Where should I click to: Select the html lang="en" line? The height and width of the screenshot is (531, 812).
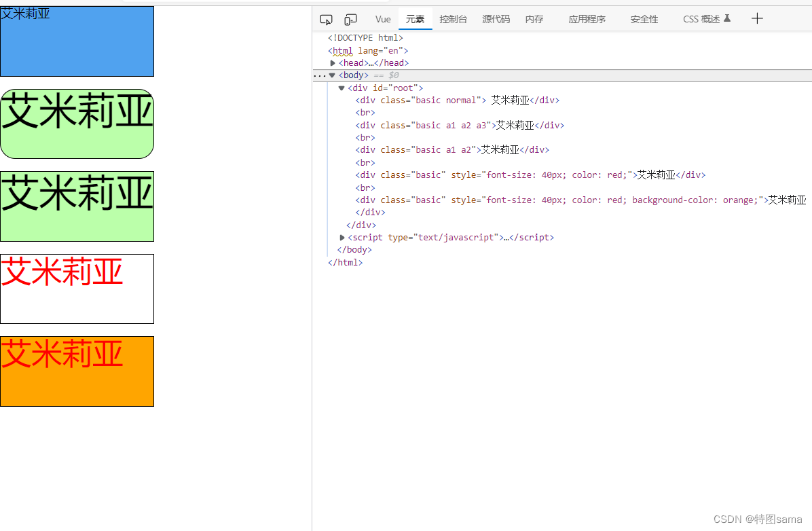pos(368,51)
